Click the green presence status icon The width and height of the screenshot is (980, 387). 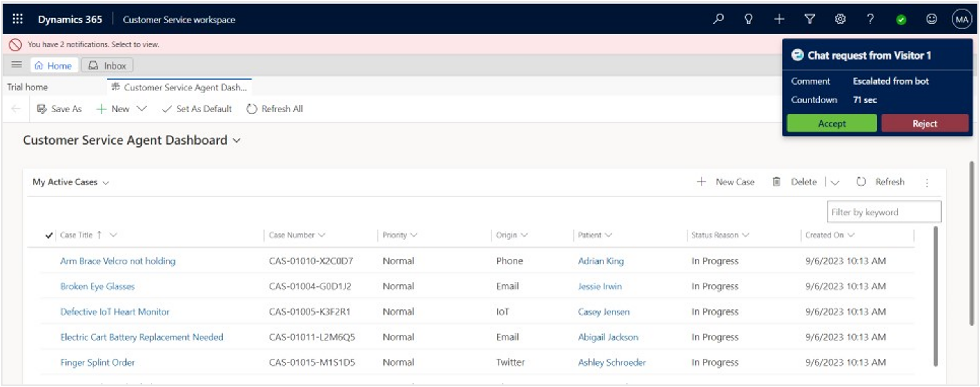[x=901, y=20]
